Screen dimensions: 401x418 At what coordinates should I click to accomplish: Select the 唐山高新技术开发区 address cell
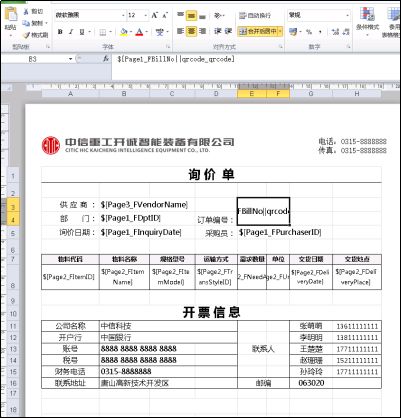pos(168,383)
